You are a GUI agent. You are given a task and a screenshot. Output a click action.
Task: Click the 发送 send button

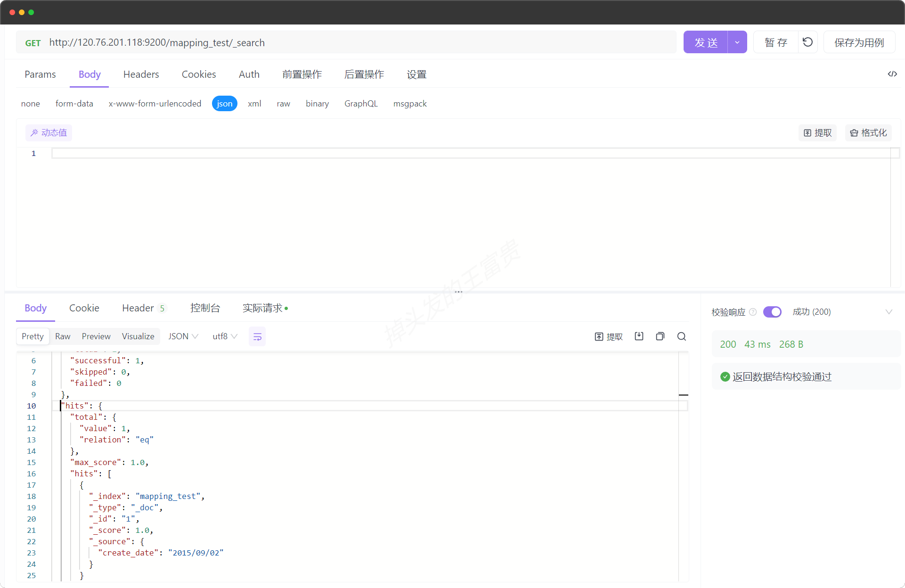tap(706, 42)
